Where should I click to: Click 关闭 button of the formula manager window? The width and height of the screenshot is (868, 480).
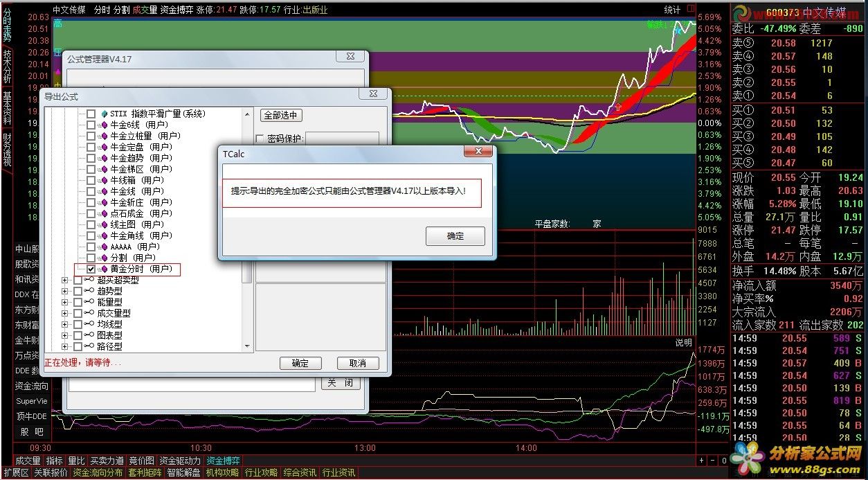340,383
